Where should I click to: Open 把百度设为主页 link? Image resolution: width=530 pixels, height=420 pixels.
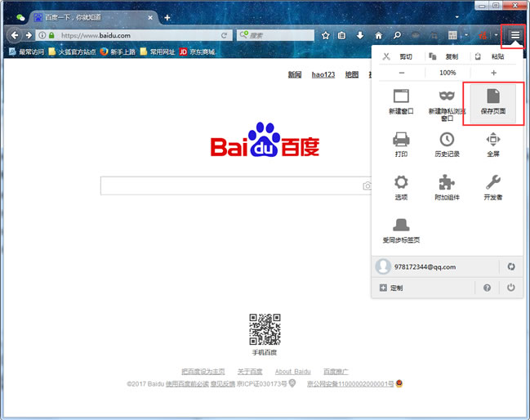click(203, 372)
